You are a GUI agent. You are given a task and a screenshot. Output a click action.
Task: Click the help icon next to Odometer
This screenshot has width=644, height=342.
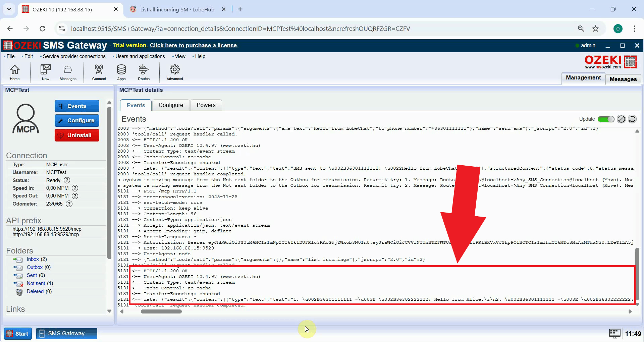coord(69,204)
